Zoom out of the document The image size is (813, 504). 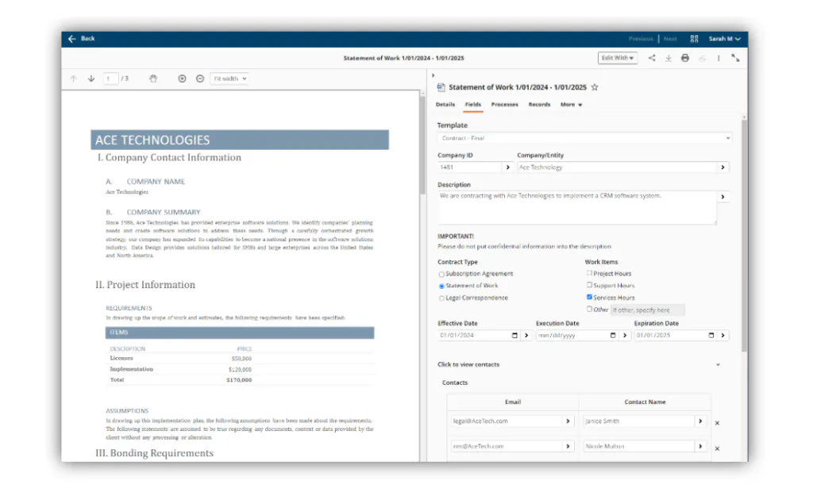201,79
